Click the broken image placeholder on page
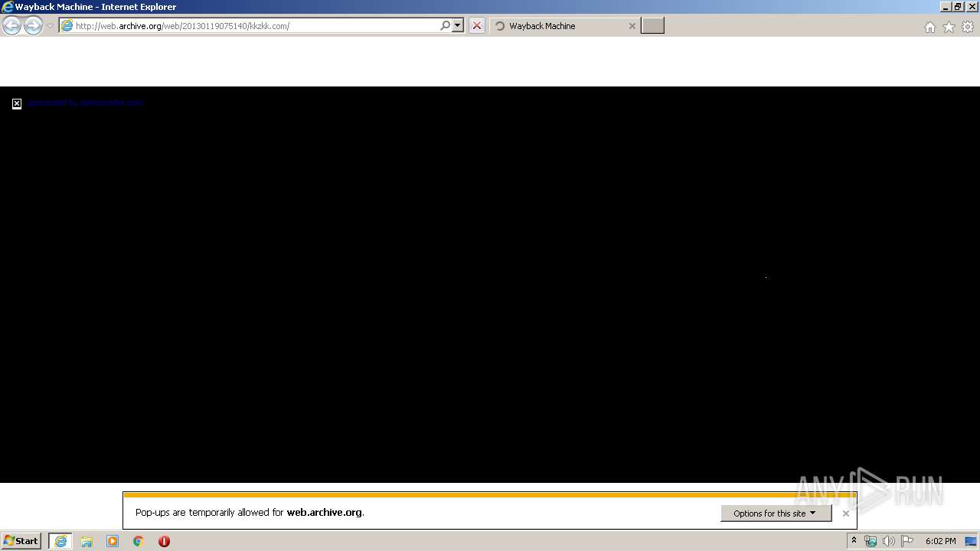The width and height of the screenshot is (980, 551). pos(17,103)
